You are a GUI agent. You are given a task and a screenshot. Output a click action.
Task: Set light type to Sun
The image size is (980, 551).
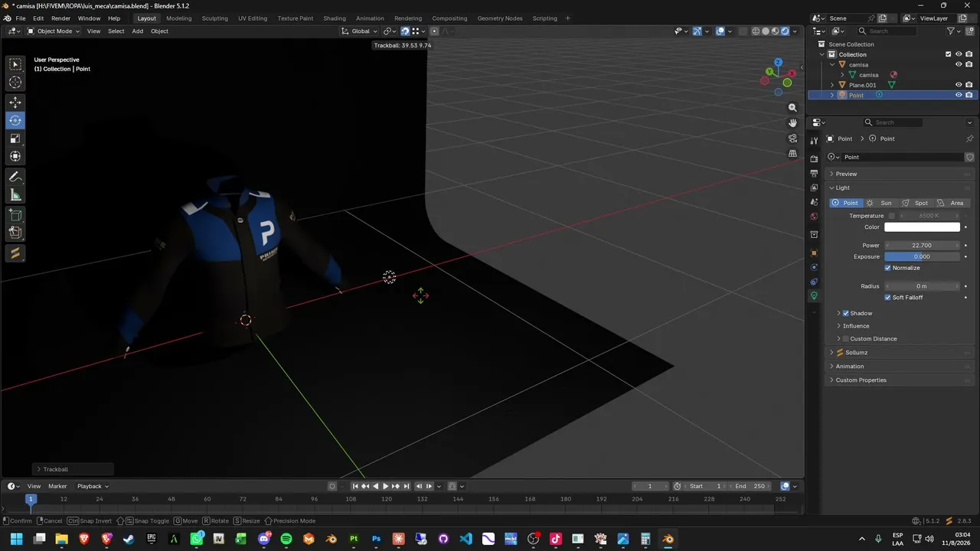click(880, 203)
